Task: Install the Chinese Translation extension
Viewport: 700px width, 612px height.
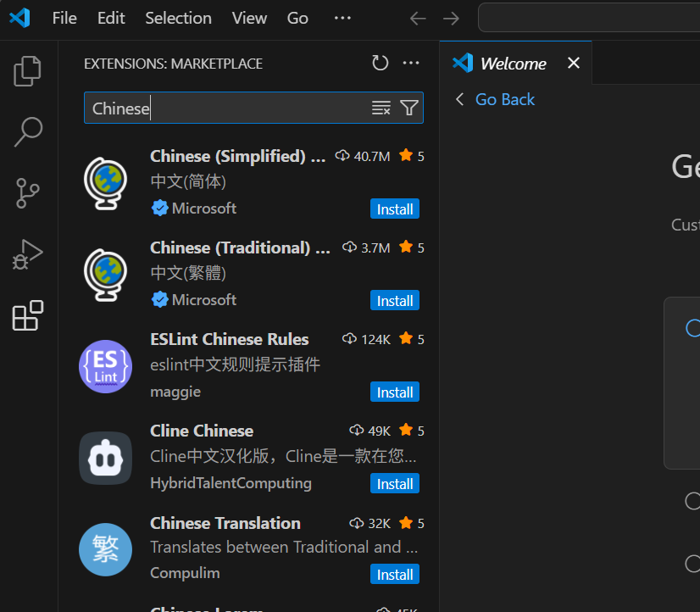Action: (x=395, y=574)
